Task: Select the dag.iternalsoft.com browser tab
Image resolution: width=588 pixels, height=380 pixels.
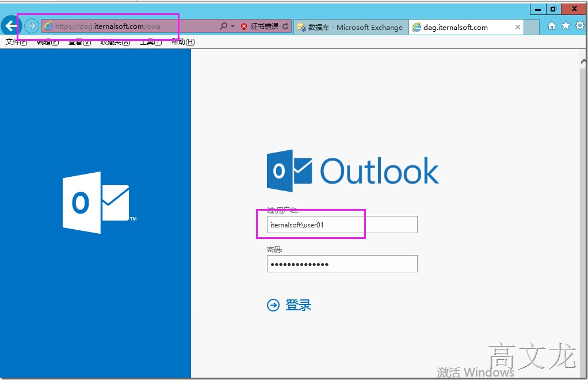Action: (465, 27)
